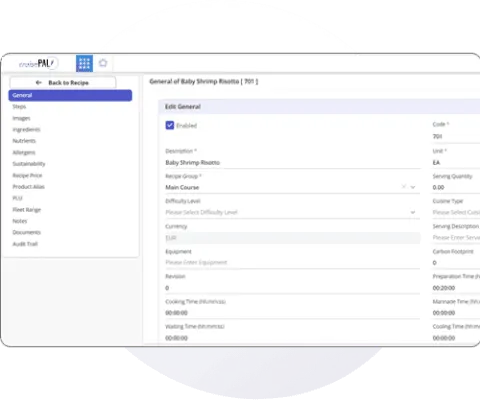
Task: Open the Cuisine Type dropdown
Action: [x=456, y=212]
